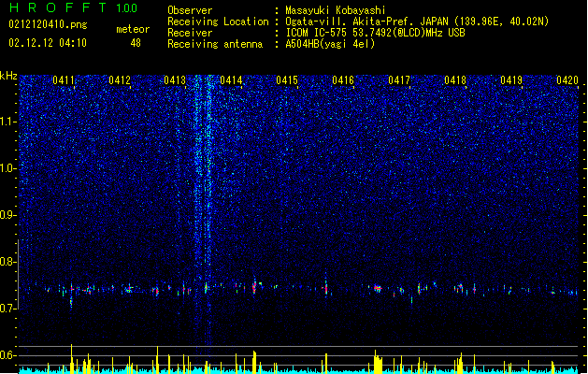Viewport: 588px width, 374px height.
Task: Select the file name 0212120410.png
Action: (48, 24)
